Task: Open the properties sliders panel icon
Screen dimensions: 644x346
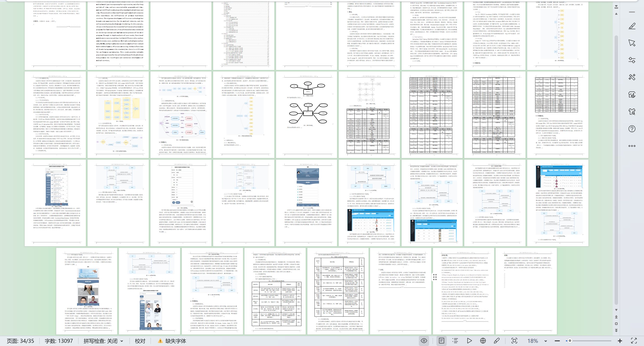Action: (632, 60)
